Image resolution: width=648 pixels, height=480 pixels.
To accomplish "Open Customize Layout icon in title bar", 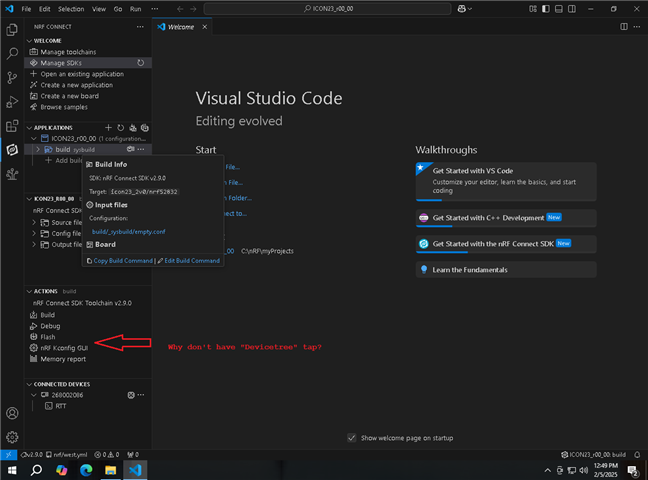I will point(533,9).
